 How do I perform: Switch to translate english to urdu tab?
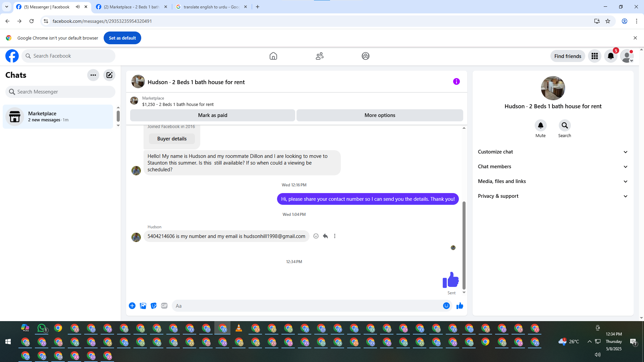click(x=212, y=7)
